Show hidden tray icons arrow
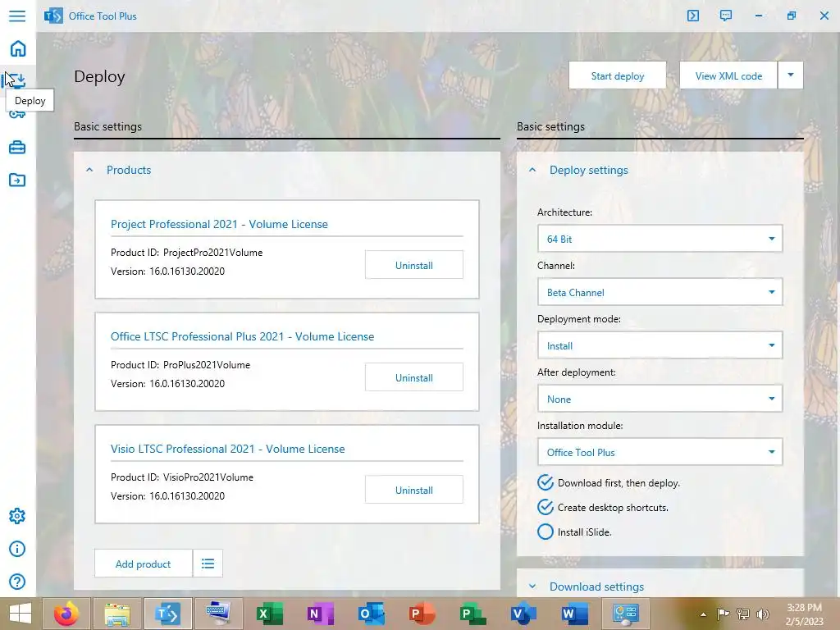 (x=703, y=614)
